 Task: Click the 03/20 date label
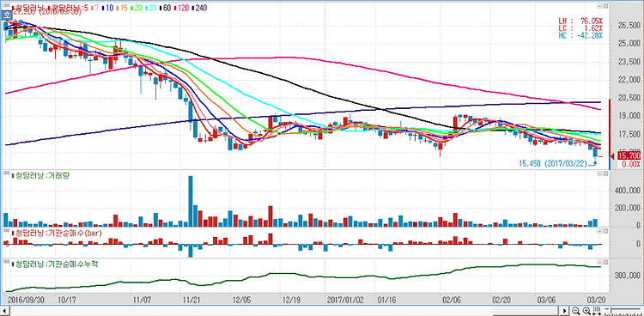pos(597,300)
